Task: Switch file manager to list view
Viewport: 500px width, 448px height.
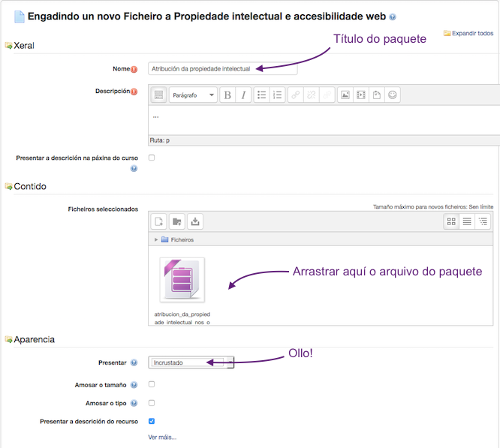Action: (467, 221)
